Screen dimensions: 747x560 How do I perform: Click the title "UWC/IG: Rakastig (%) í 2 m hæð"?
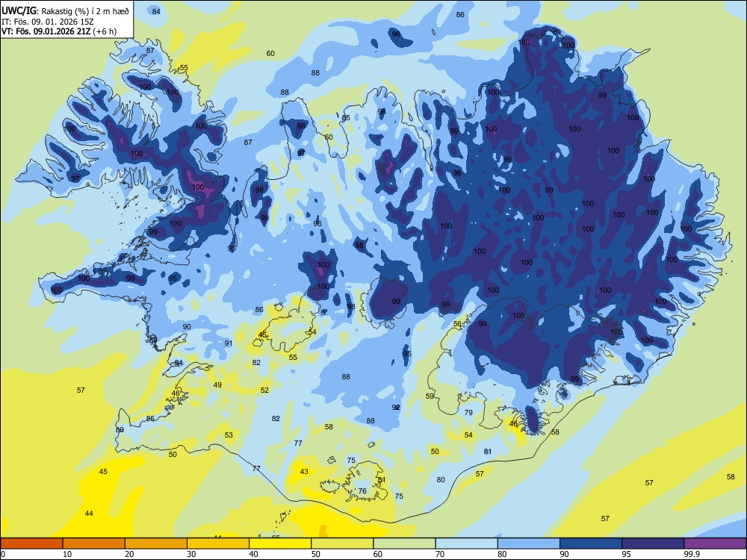click(x=65, y=11)
